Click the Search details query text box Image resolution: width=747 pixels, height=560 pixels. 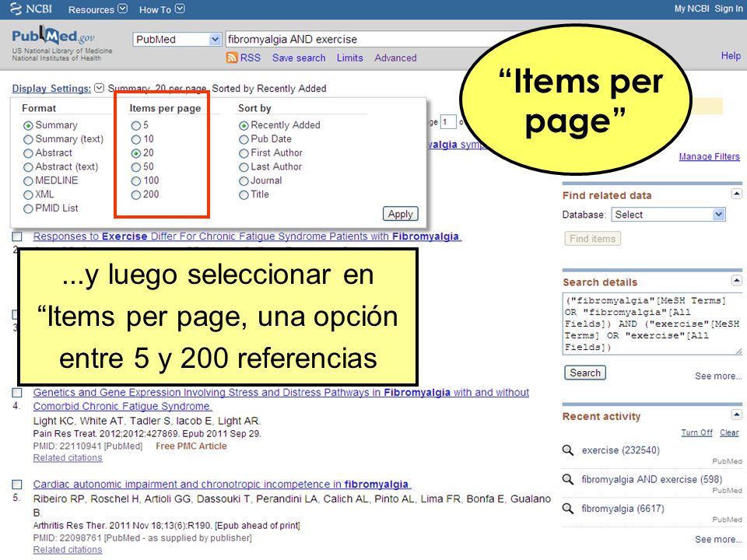click(652, 324)
